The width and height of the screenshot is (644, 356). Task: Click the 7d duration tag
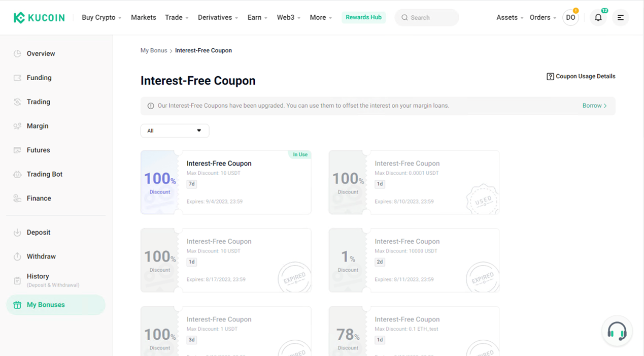pyautogui.click(x=191, y=184)
